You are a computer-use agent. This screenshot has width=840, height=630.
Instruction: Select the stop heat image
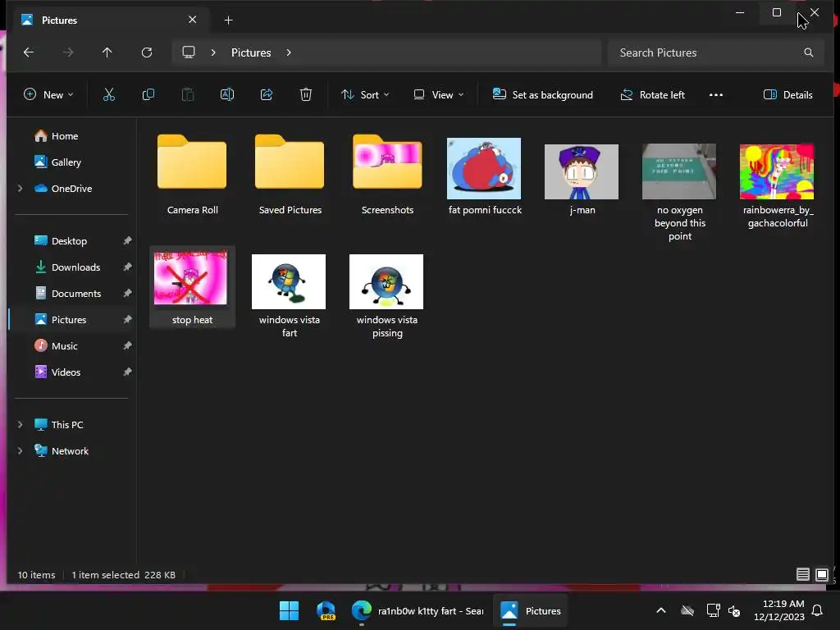point(192,287)
